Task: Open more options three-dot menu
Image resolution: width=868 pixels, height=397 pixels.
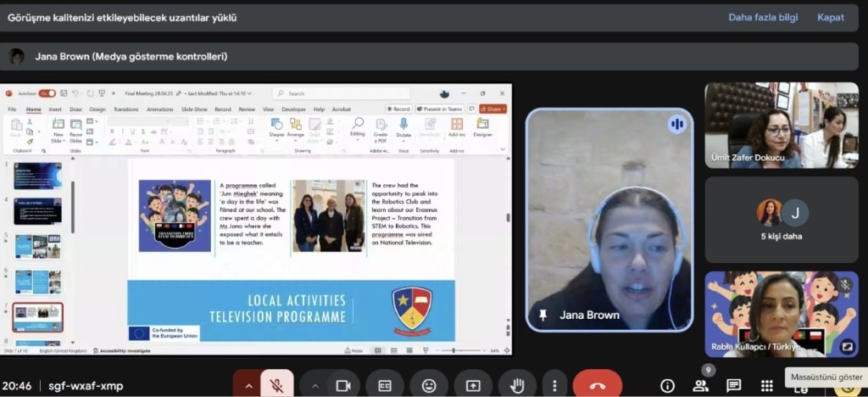Action: (554, 385)
